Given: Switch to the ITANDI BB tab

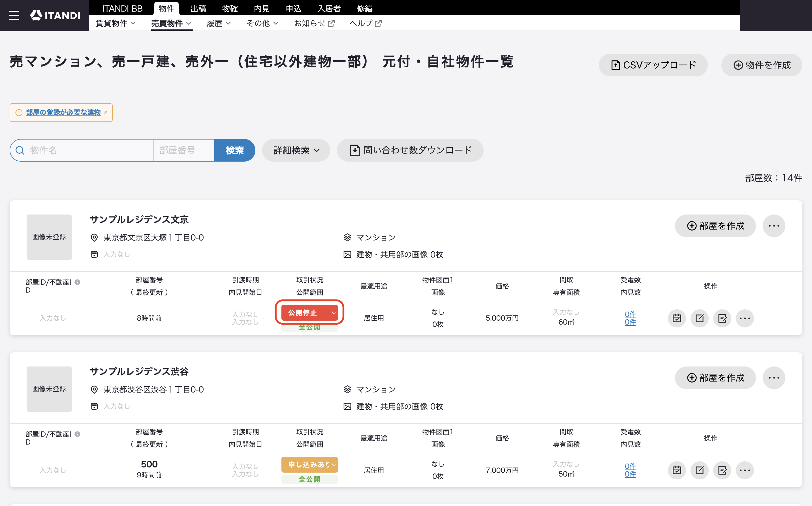Looking at the screenshot, I should pyautogui.click(x=123, y=8).
